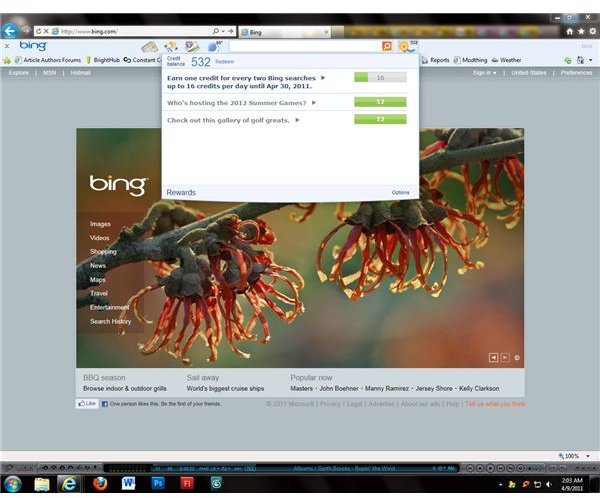Screen dimensions: 600x498
Task: Open the 2012 Summer Games offer
Action: [236, 103]
